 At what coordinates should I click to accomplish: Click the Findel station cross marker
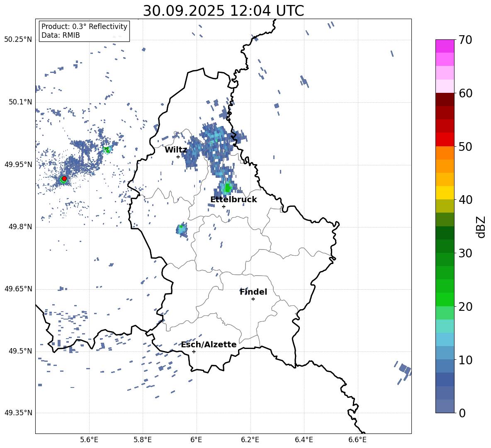(x=253, y=299)
